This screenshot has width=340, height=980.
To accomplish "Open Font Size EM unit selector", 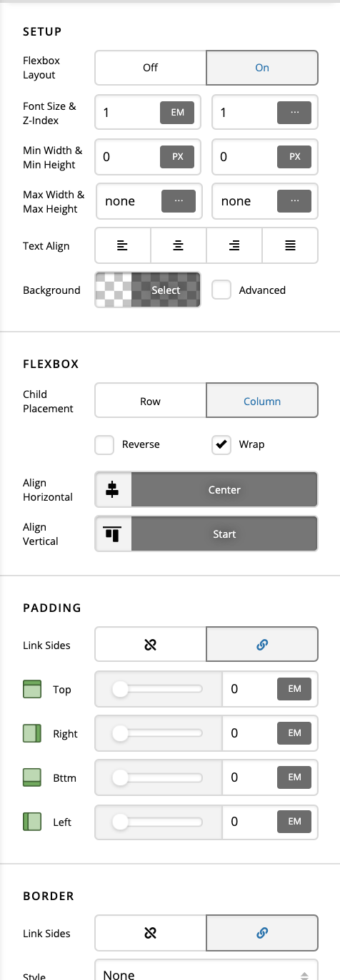I will (177, 113).
